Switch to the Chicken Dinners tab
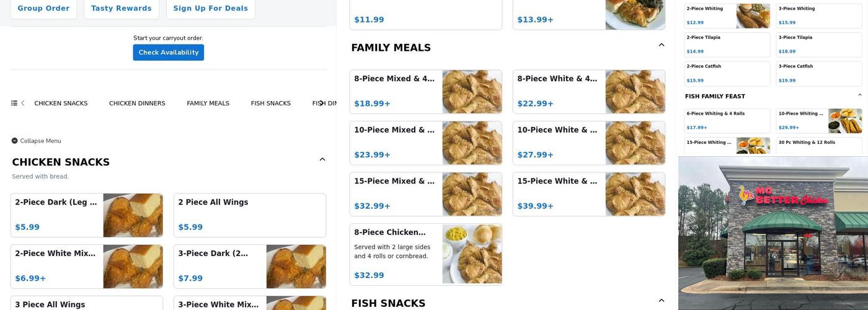Viewport: 868px width, 310px height. (137, 104)
